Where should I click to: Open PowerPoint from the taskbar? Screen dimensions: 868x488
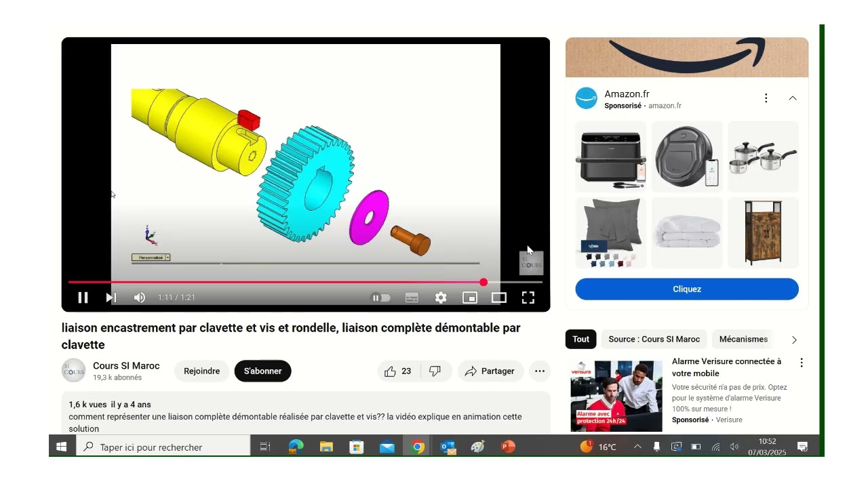[x=508, y=447]
